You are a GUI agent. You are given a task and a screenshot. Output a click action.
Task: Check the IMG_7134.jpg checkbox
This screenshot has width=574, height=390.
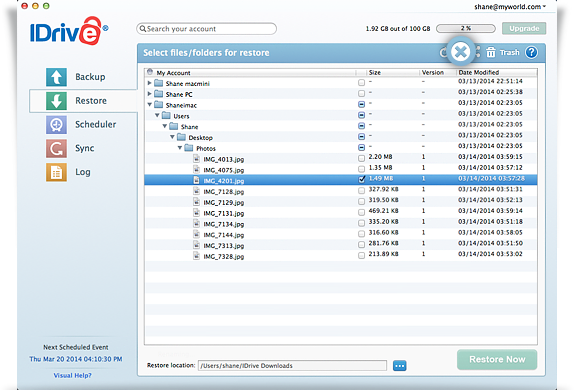(361, 223)
